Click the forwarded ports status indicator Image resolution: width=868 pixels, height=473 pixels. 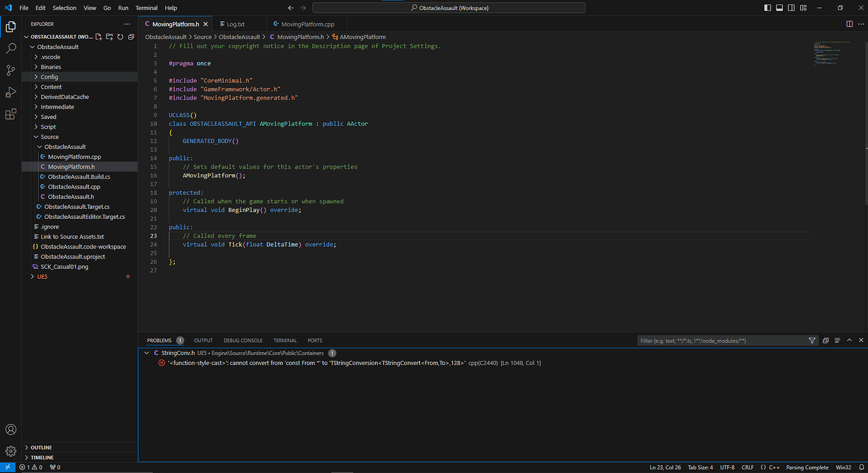click(55, 467)
